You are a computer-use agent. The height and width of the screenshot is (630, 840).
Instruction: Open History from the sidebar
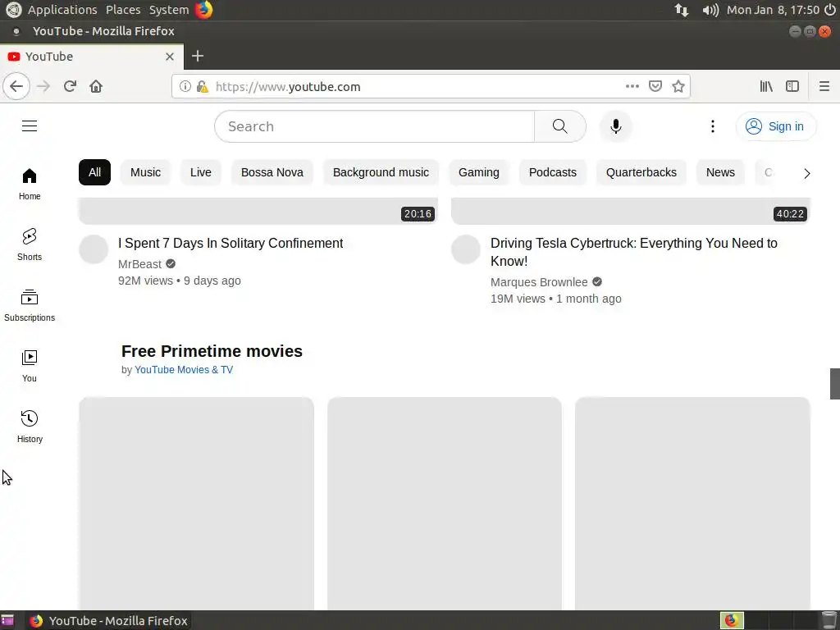pos(30,427)
